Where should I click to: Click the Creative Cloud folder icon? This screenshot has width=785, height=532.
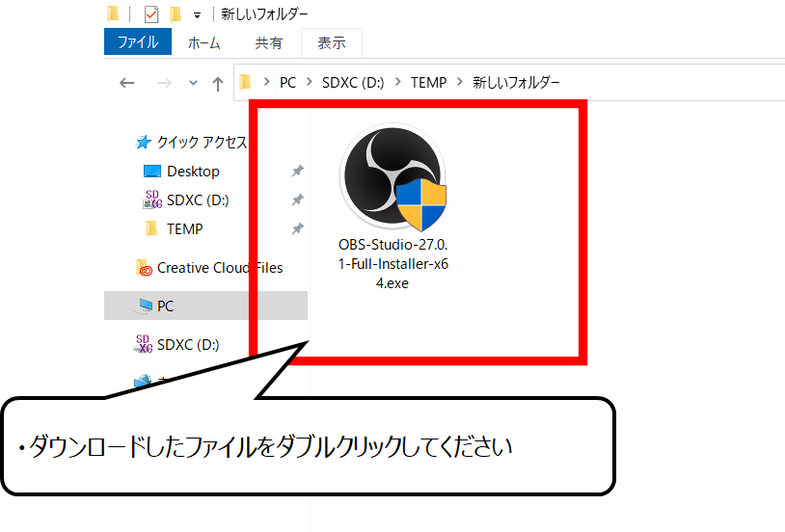145,268
